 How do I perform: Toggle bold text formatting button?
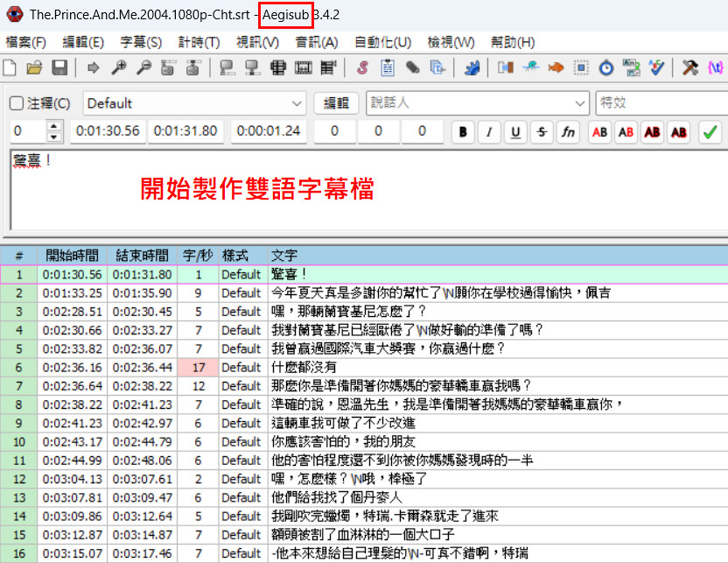tap(463, 132)
